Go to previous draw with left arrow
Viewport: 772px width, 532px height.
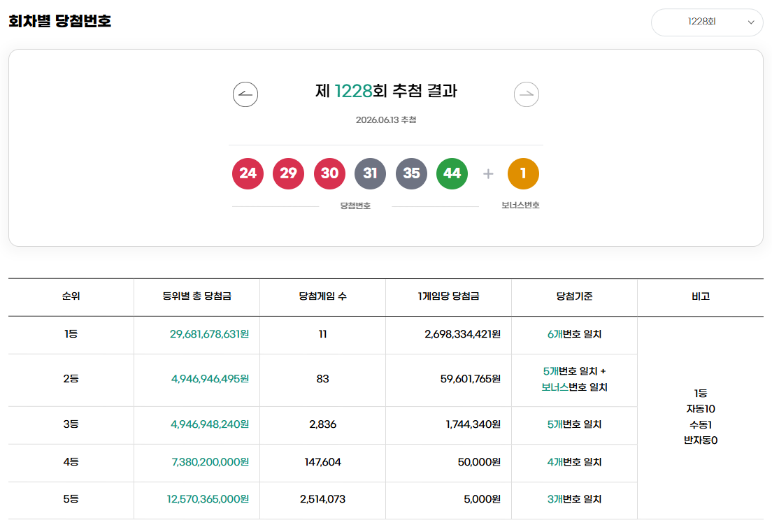pos(245,94)
